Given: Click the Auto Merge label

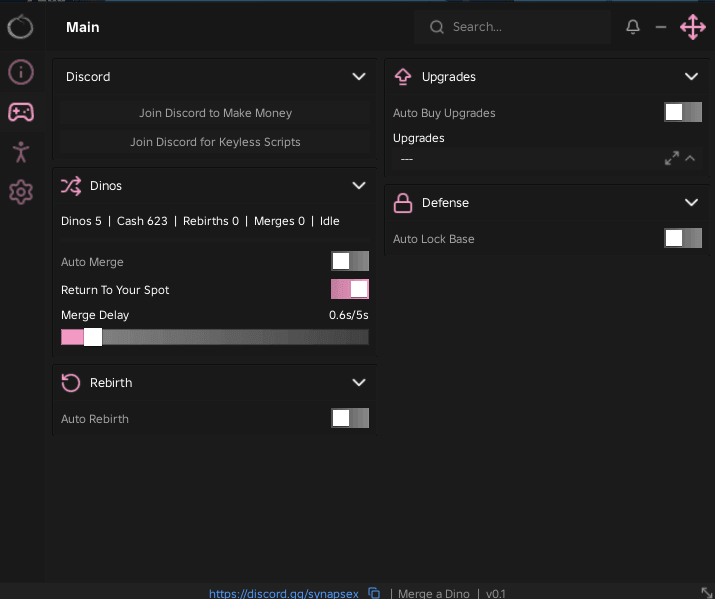Looking at the screenshot, I should tap(92, 262).
